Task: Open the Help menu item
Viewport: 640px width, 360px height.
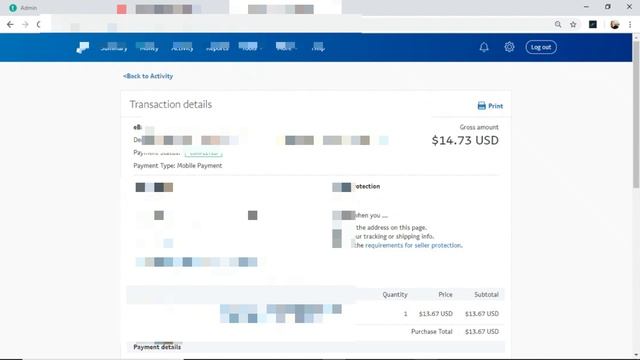Action: [x=318, y=48]
